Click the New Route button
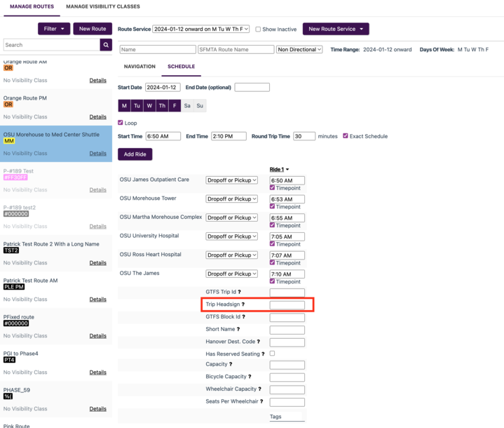Screen dimensions: 504x428 click(x=93, y=29)
